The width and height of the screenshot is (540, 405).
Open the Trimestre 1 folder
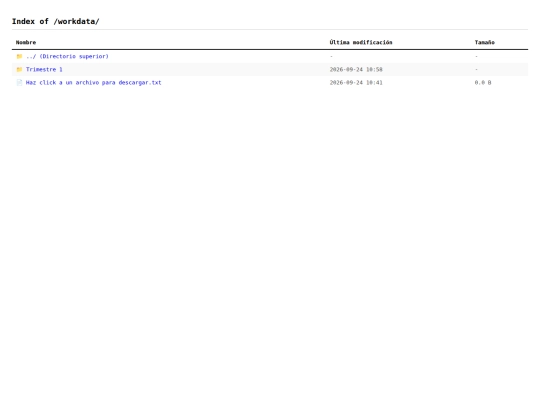pyautogui.click(x=44, y=69)
